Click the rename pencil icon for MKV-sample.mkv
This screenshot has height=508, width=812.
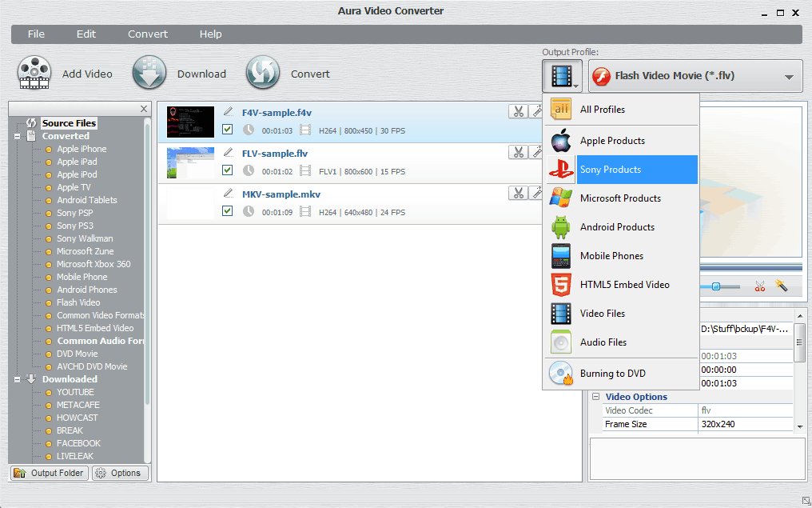coord(228,194)
